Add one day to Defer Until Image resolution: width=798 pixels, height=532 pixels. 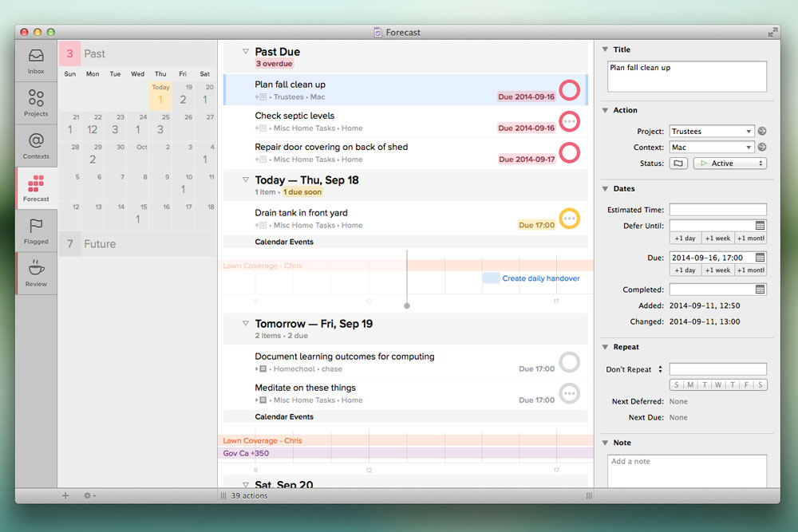[x=685, y=238]
